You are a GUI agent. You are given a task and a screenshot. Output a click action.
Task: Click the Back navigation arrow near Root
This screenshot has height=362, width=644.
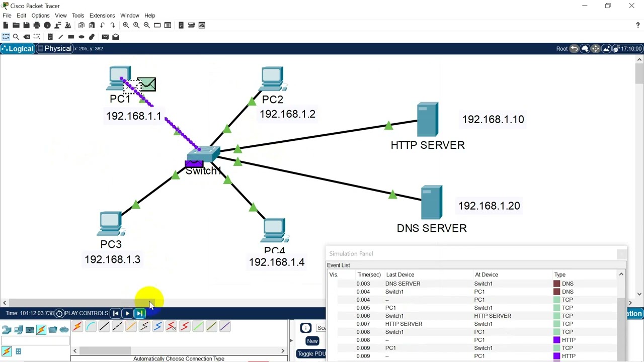pos(574,49)
